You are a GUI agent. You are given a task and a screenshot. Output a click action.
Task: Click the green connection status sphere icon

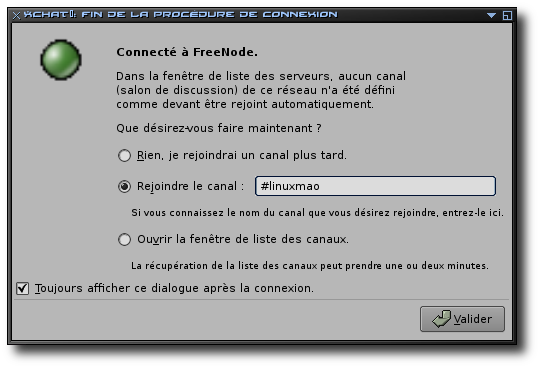61,60
